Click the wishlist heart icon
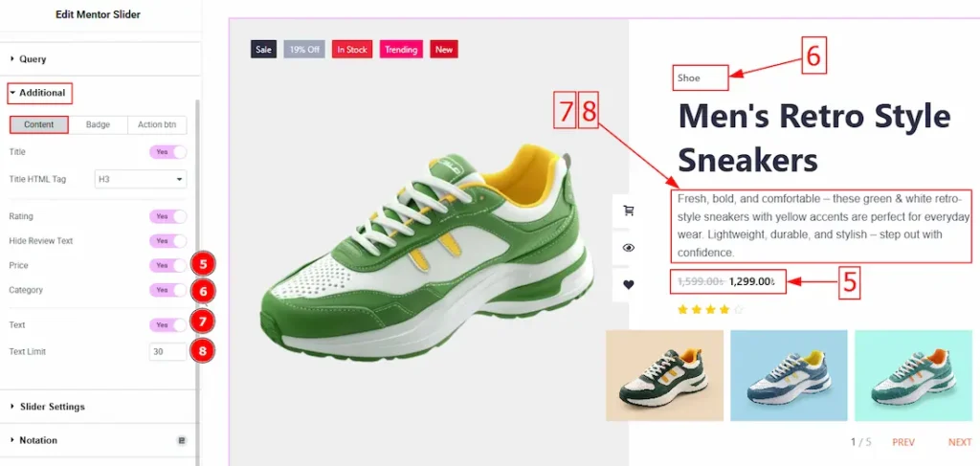Viewport: 980px width, 466px height. coord(629,285)
